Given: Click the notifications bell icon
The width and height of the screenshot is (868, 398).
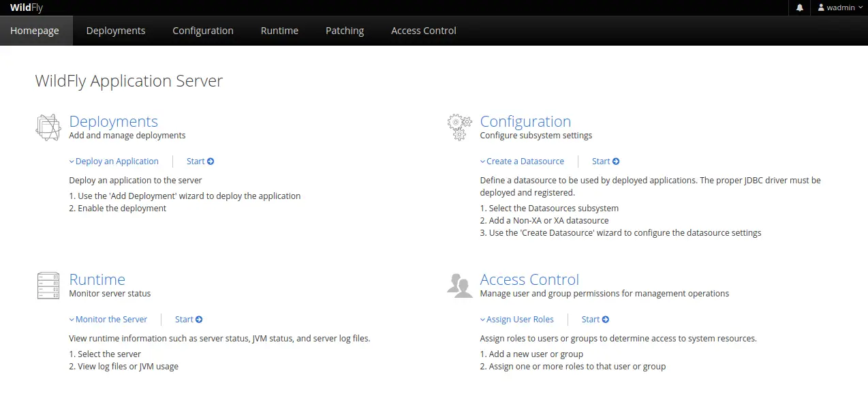Looking at the screenshot, I should pos(799,7).
